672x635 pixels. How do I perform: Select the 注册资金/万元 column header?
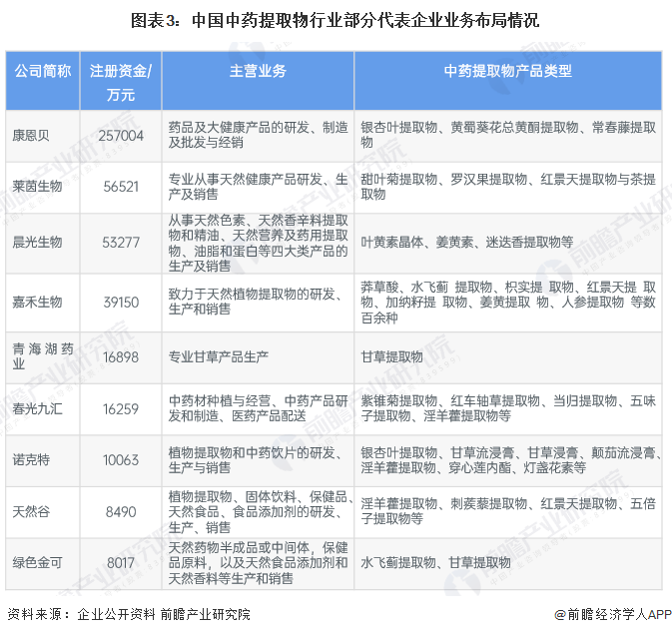tap(121, 83)
